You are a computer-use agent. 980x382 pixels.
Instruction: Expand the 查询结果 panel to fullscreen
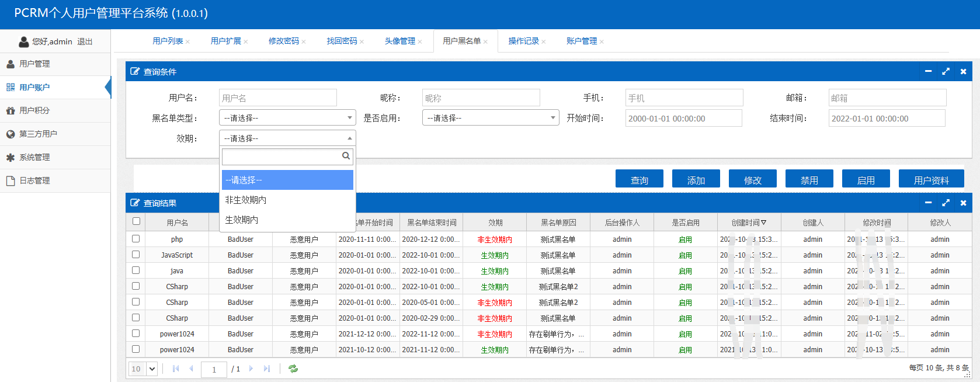tap(946, 203)
